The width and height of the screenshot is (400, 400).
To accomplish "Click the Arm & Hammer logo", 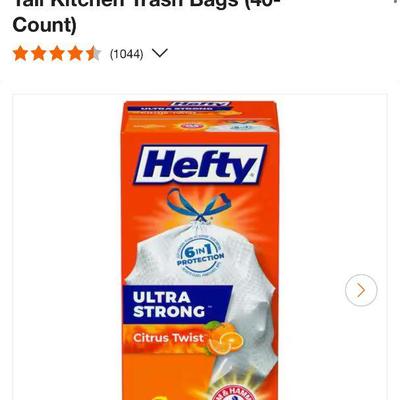I will point(233,392).
